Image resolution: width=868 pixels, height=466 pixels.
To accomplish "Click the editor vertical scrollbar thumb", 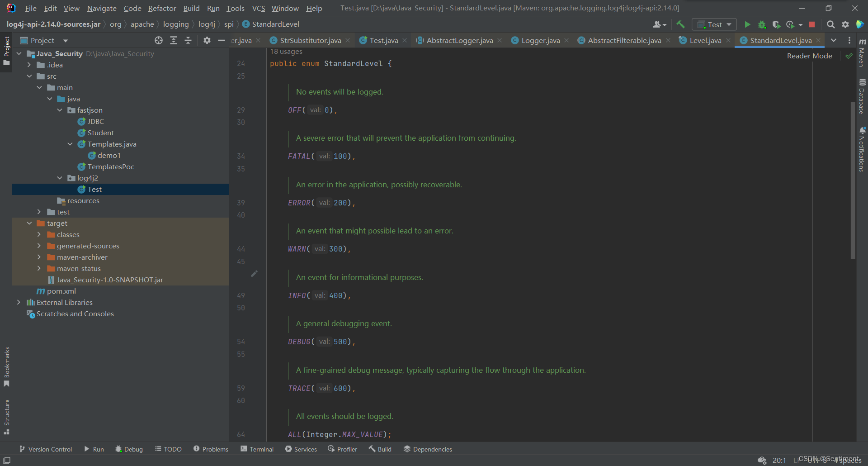I will click(x=853, y=180).
